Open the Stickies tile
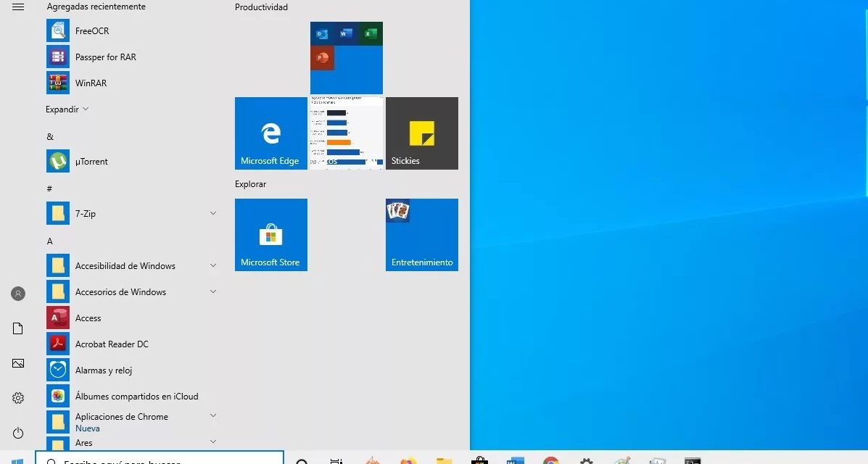868x464 pixels. pyautogui.click(x=422, y=133)
